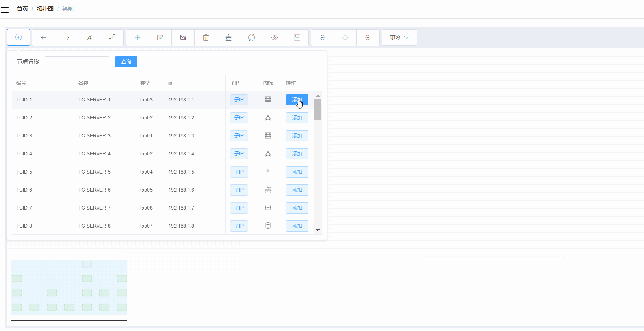Viewport: 644px width, 331px height.
Task: Open 子IP for TG-SERVER-3
Action: [239, 136]
